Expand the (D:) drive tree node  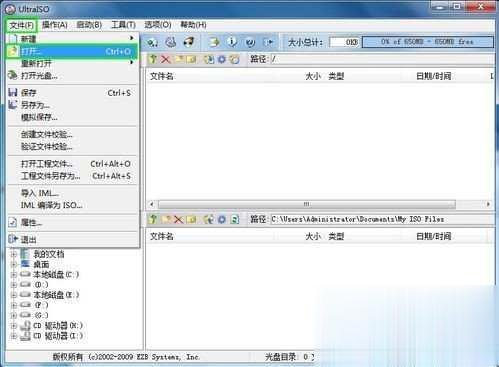tap(14, 285)
